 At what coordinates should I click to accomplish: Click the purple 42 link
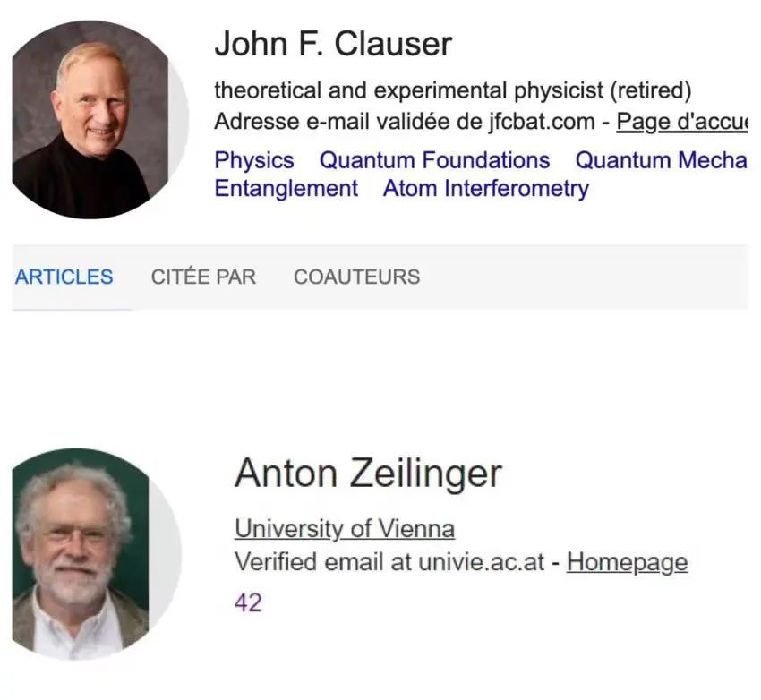[248, 602]
